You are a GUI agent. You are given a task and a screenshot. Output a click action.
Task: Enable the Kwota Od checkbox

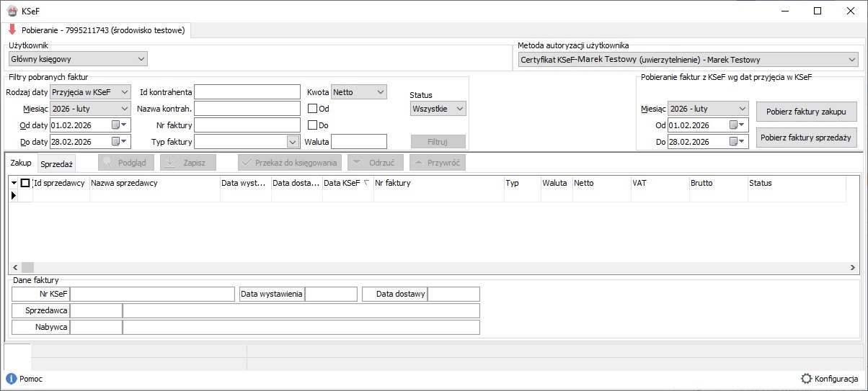click(x=313, y=109)
